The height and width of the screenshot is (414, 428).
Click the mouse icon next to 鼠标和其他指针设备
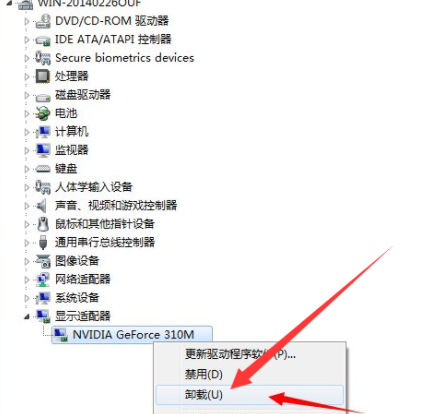click(43, 224)
